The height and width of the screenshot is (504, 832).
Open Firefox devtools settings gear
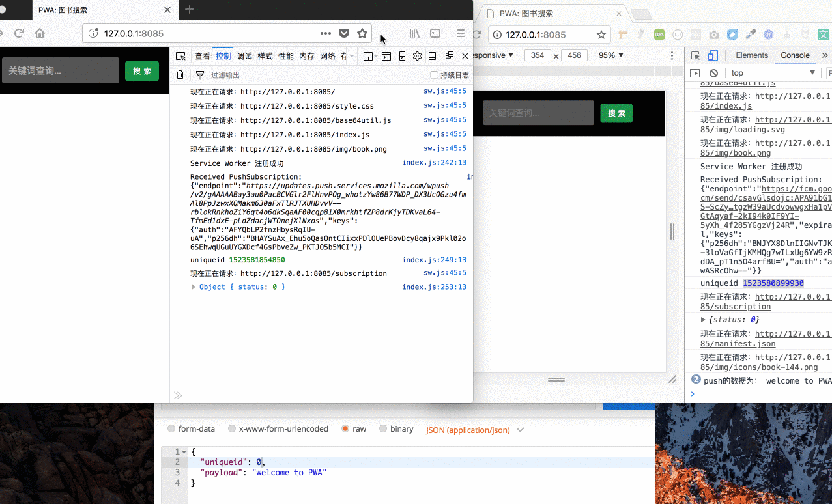418,57
